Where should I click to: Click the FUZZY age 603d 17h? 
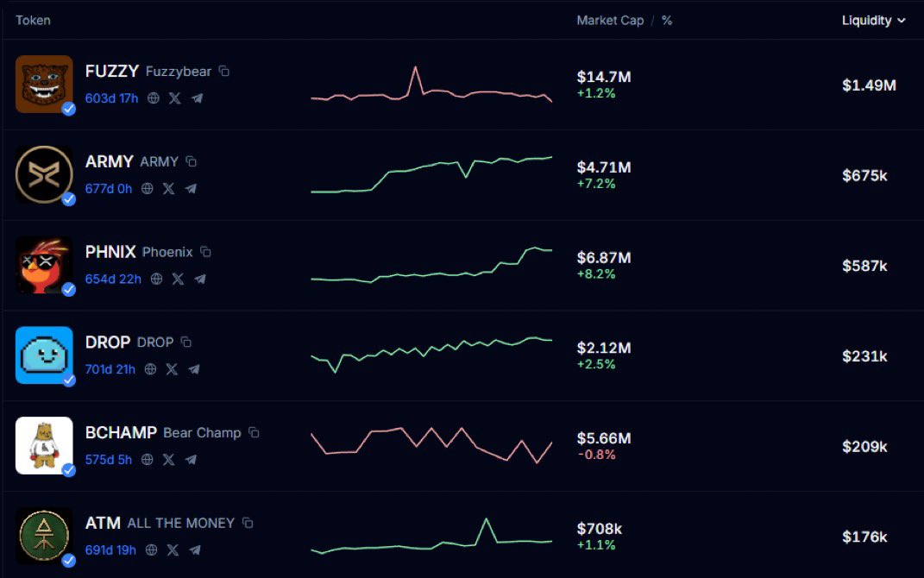click(111, 98)
